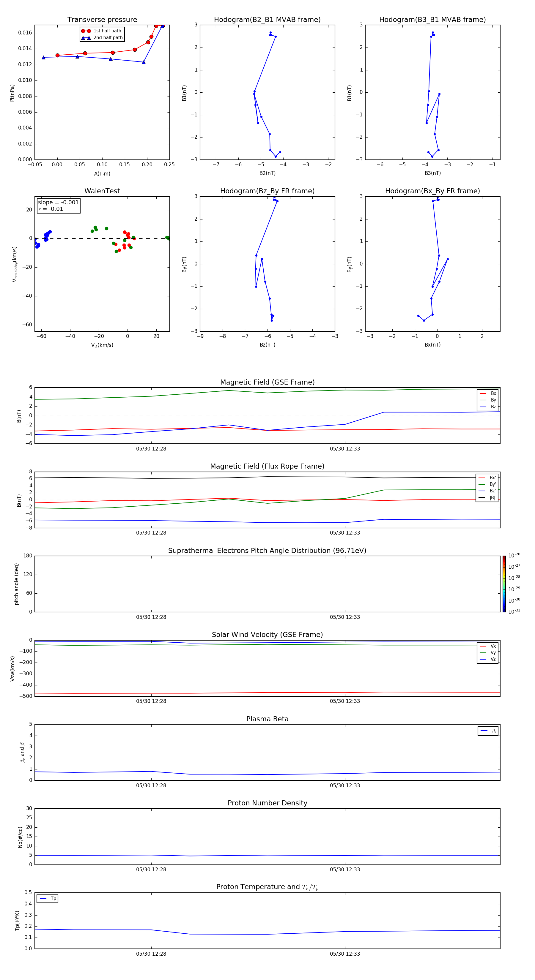The width and height of the screenshot is (535, 980).
Task: Select the |B| legend entry in Flux Rope plot
Action: click(x=487, y=498)
